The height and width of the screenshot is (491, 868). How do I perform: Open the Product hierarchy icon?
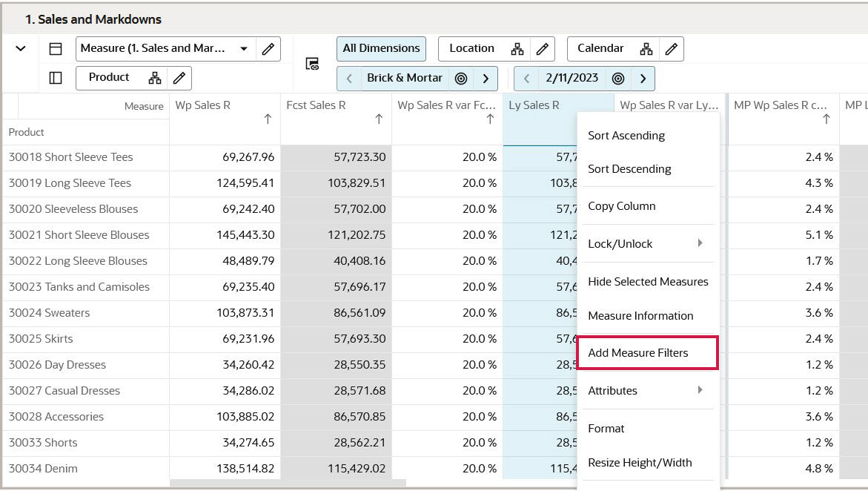[x=156, y=78]
